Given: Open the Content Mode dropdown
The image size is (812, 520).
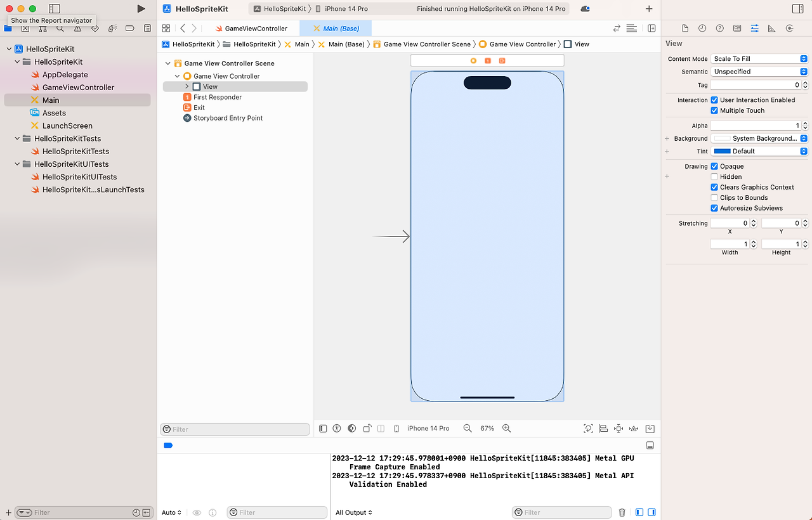Looking at the screenshot, I should tap(759, 58).
